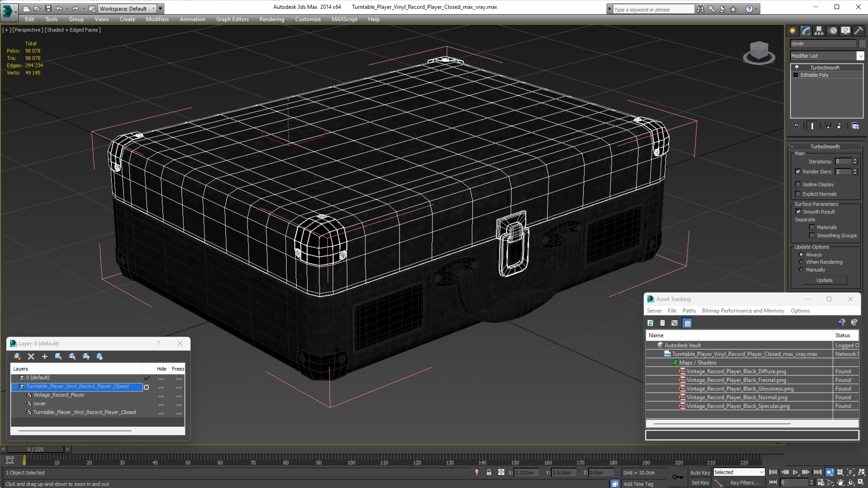The width and height of the screenshot is (868, 488).
Task: Open Paths menu in Asset Tracking
Action: pos(689,310)
